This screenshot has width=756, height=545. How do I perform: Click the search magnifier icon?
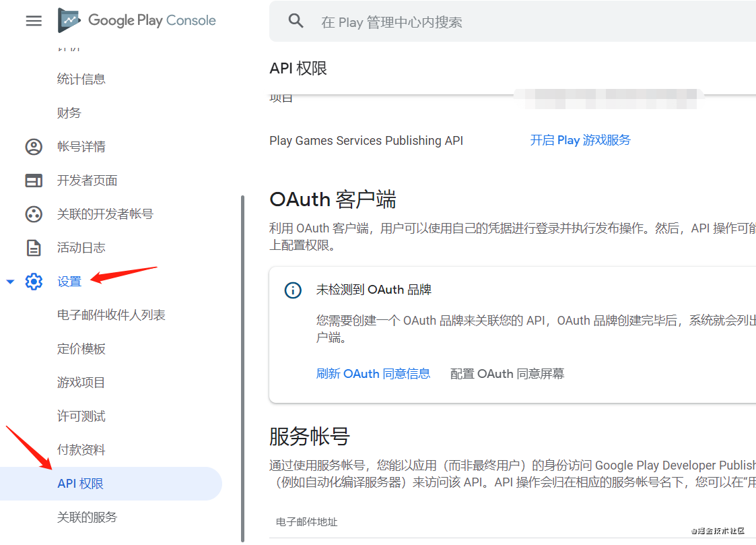click(x=296, y=21)
